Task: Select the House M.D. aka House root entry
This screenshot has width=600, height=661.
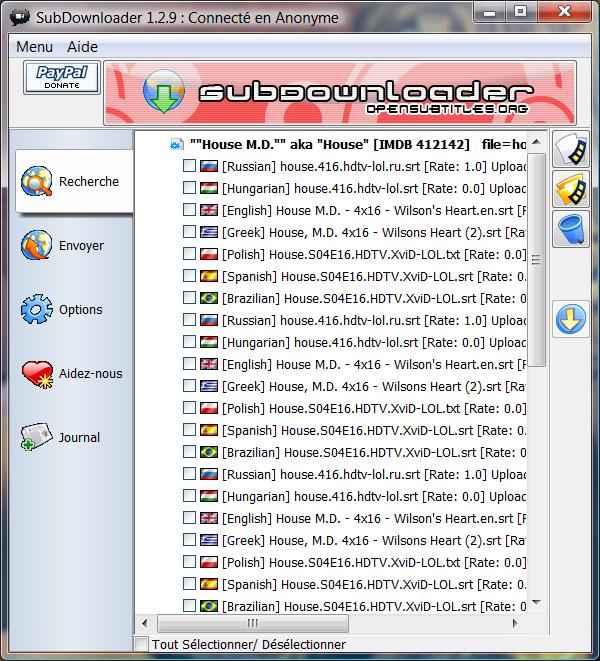Action: click(358, 145)
